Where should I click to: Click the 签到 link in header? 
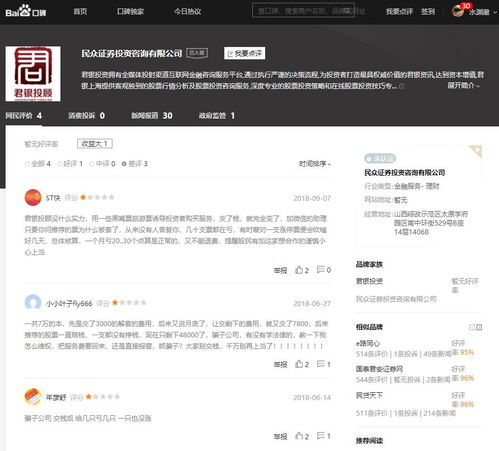(x=428, y=12)
